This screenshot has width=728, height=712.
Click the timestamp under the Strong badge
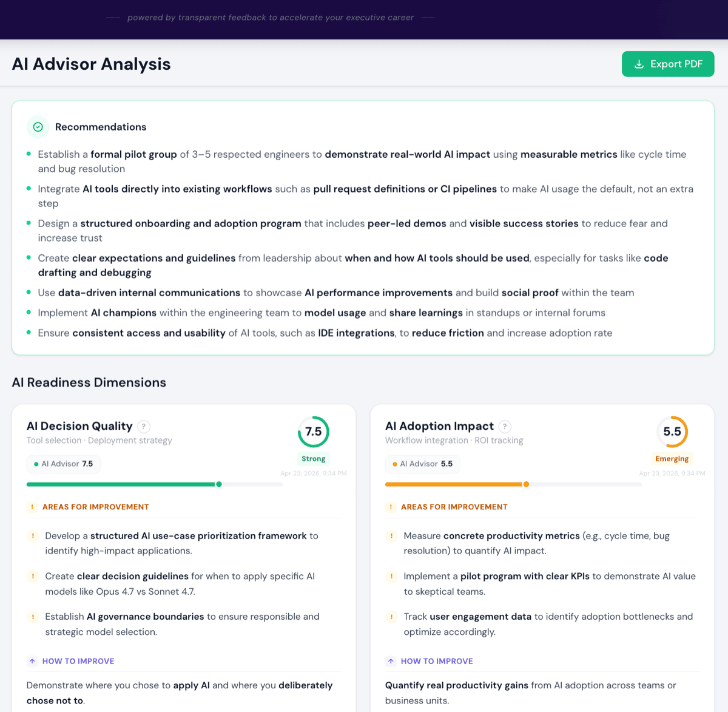tap(314, 473)
